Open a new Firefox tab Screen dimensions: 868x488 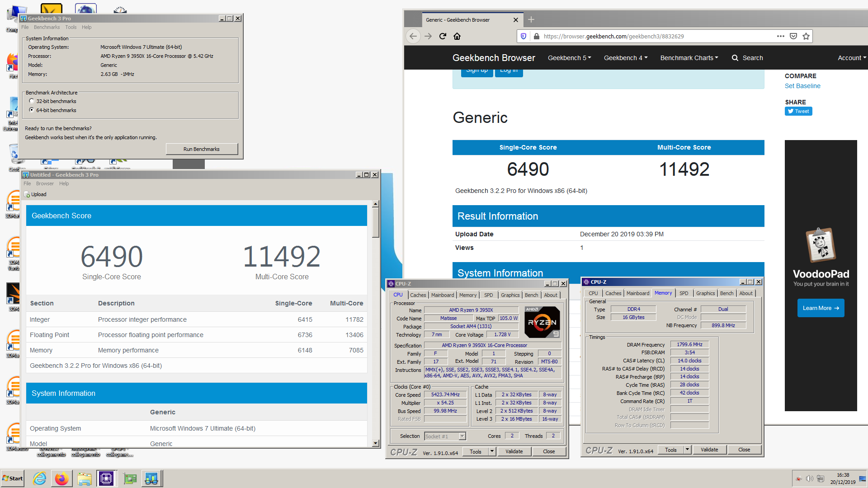pos(531,19)
